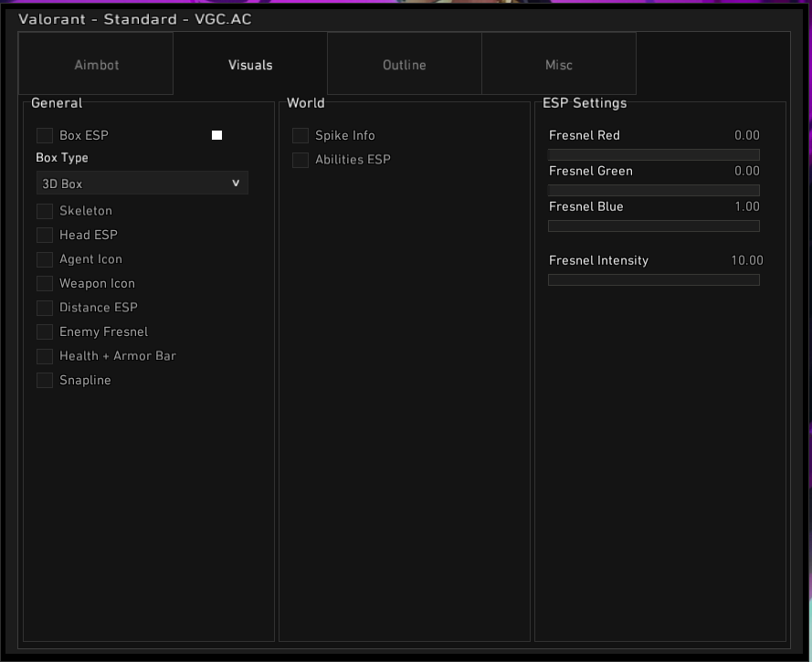
Task: Switch to the Aimbot tab
Action: pos(96,64)
